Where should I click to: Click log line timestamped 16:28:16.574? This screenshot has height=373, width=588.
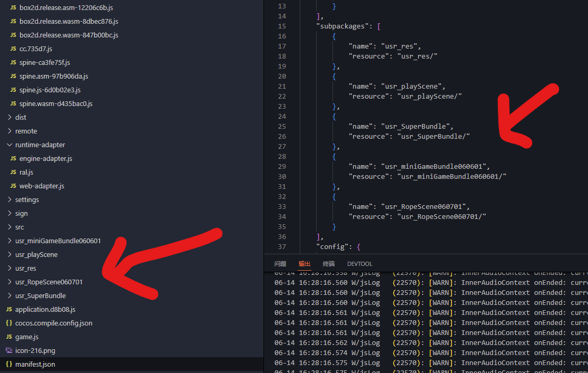[x=431, y=353]
